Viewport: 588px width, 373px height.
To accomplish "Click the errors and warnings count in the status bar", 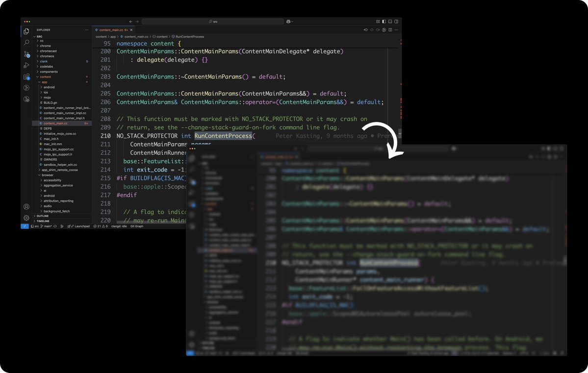I will [100, 226].
